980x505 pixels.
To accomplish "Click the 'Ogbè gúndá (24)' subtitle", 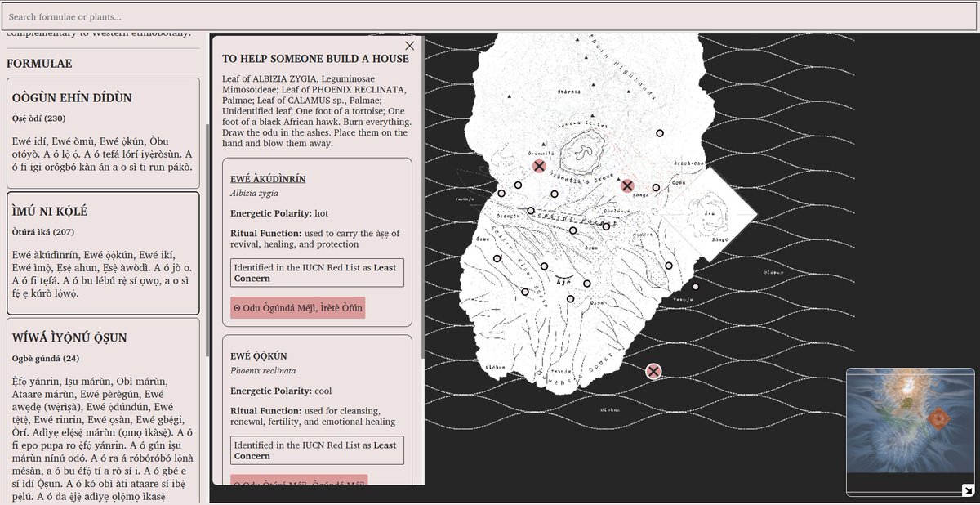I will tap(46, 358).
